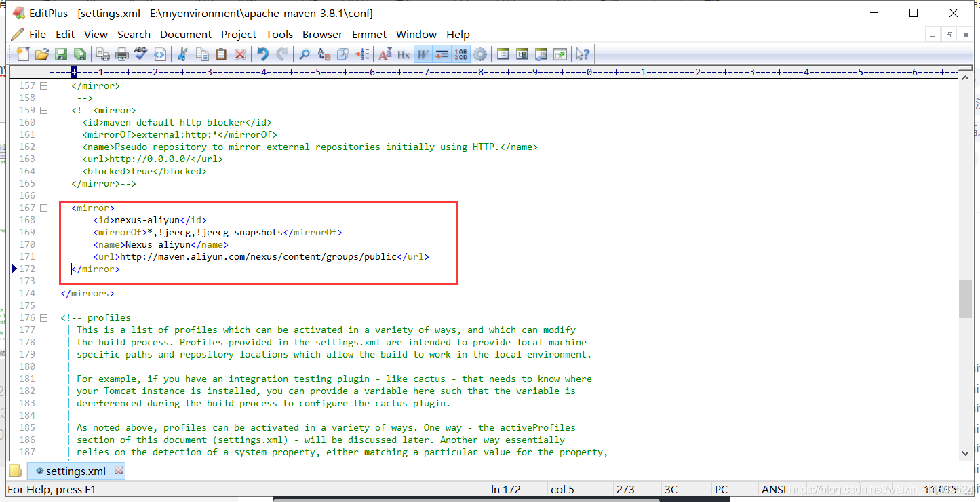The height and width of the screenshot is (502, 980).
Task: Open Preferences with the gear icon
Action: tap(480, 54)
